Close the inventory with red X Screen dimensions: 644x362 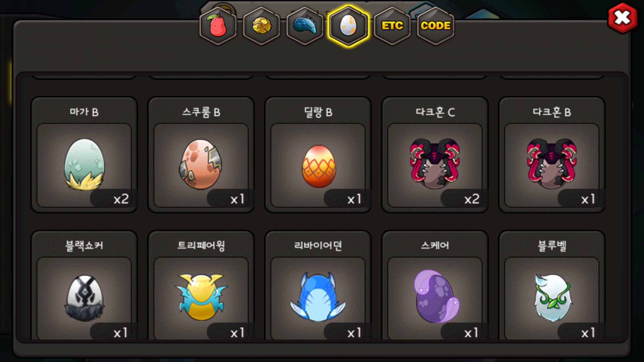pyautogui.click(x=623, y=18)
